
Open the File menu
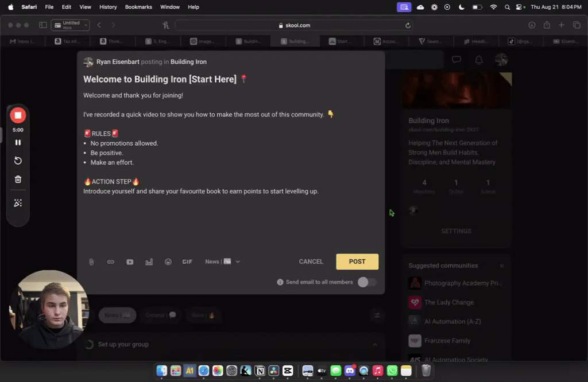(49, 7)
